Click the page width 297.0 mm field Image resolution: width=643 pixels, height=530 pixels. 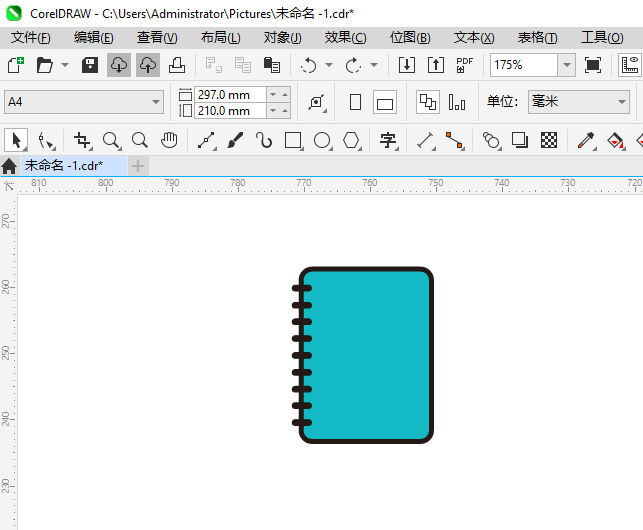(230, 94)
